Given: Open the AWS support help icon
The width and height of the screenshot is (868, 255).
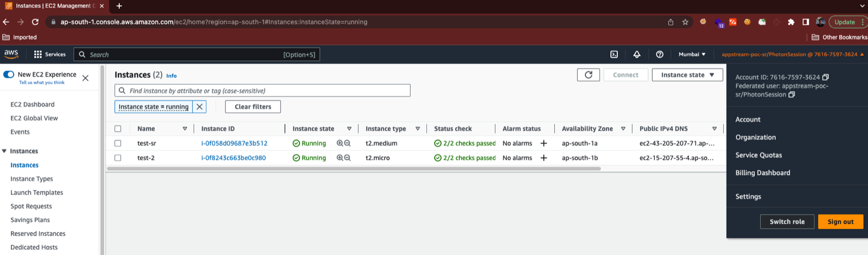Looking at the screenshot, I should (660, 54).
